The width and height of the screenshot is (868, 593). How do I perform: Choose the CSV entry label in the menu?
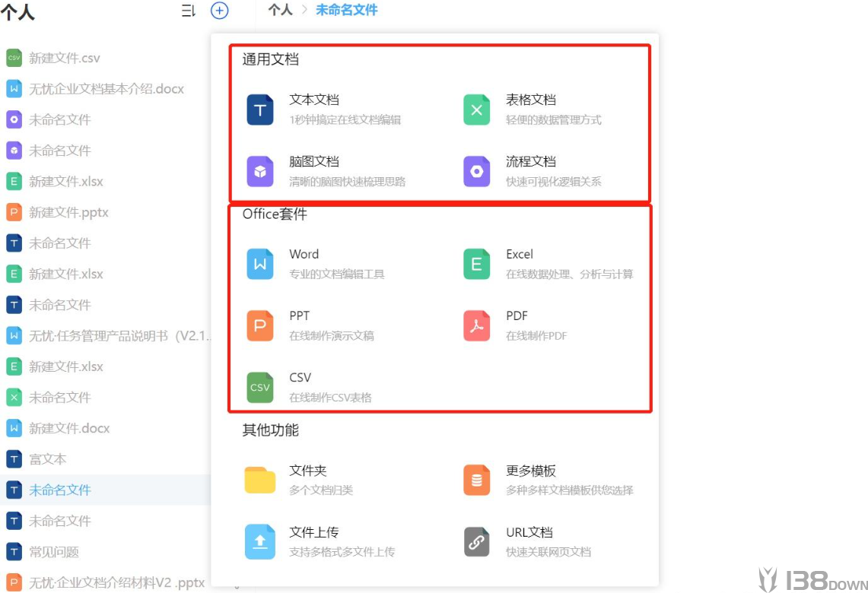tap(300, 377)
